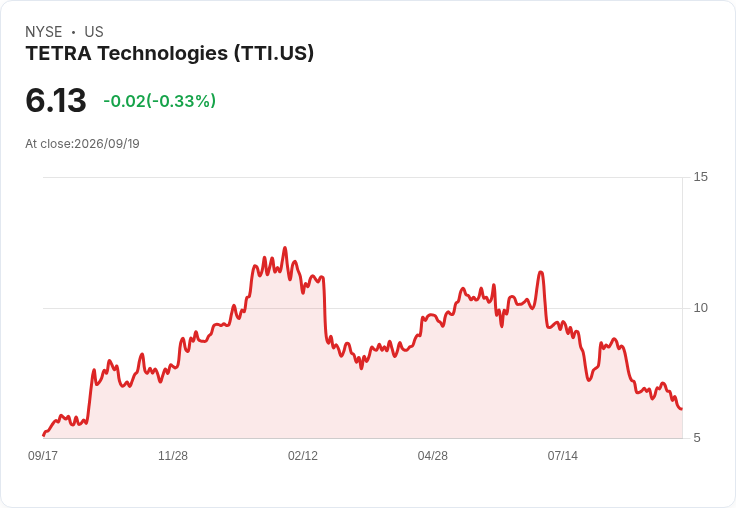Click the 04/28 date axis label
736x508 pixels.
click(432, 455)
